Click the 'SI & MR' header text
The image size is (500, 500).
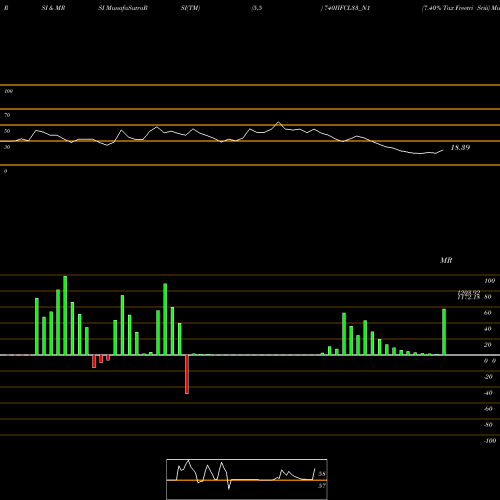point(53,8)
